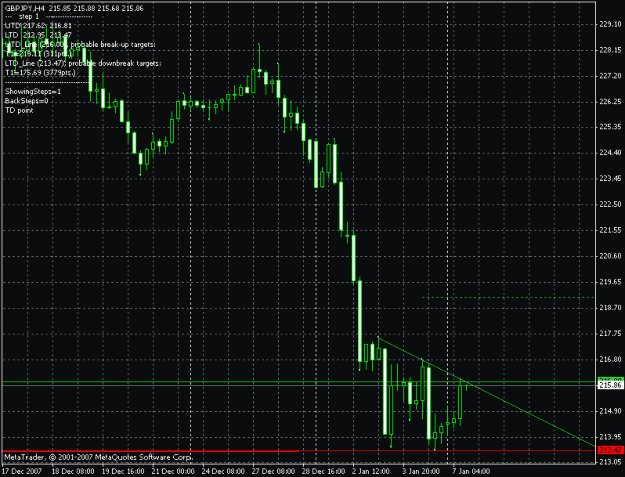Click the 222.50 price scale label
625x477 pixels.
click(x=610, y=204)
